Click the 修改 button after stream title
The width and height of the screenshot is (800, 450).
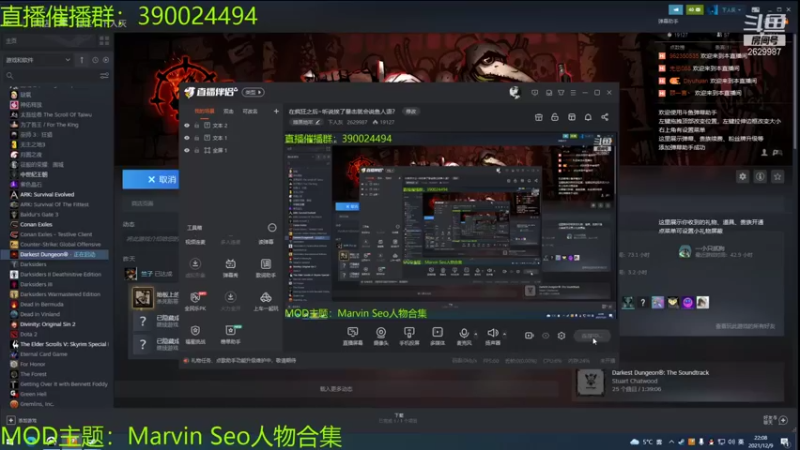click(x=410, y=111)
